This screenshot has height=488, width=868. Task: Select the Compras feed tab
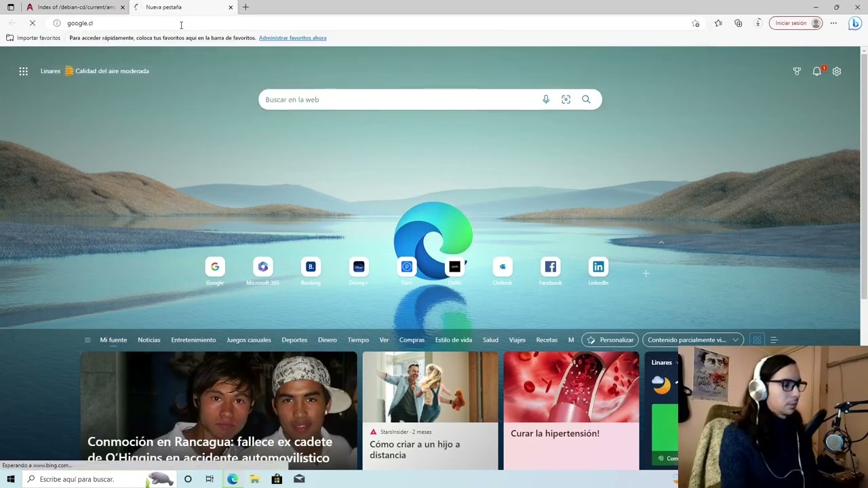[x=412, y=340]
